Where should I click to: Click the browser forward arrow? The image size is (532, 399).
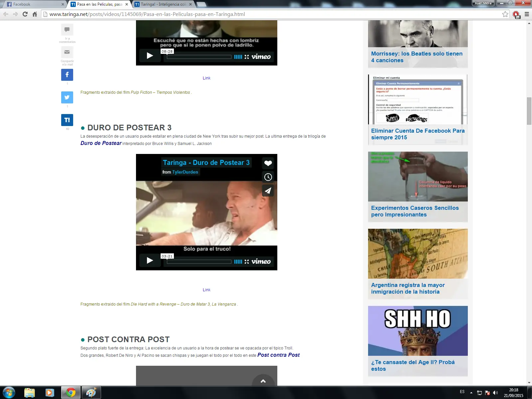(15, 14)
